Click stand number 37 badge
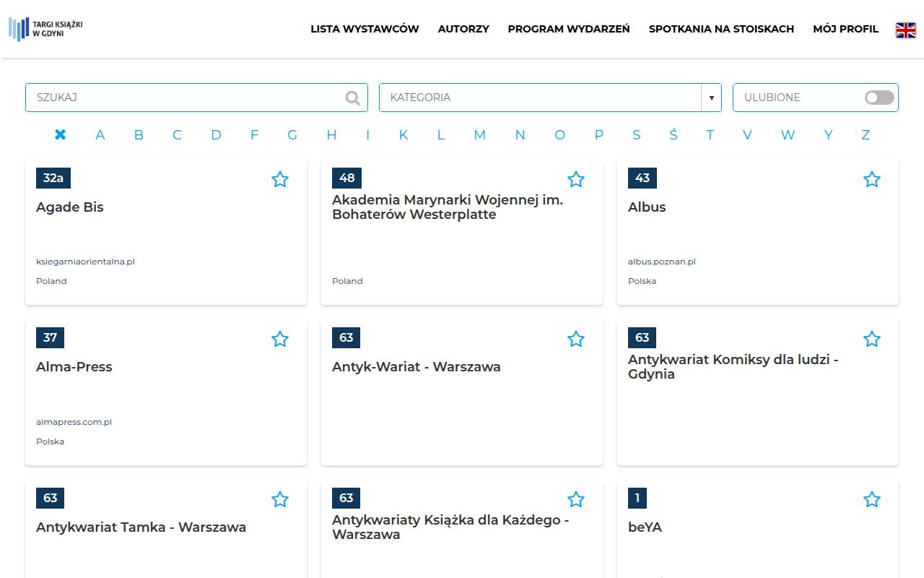Screen dimensions: 924x578 [50, 337]
